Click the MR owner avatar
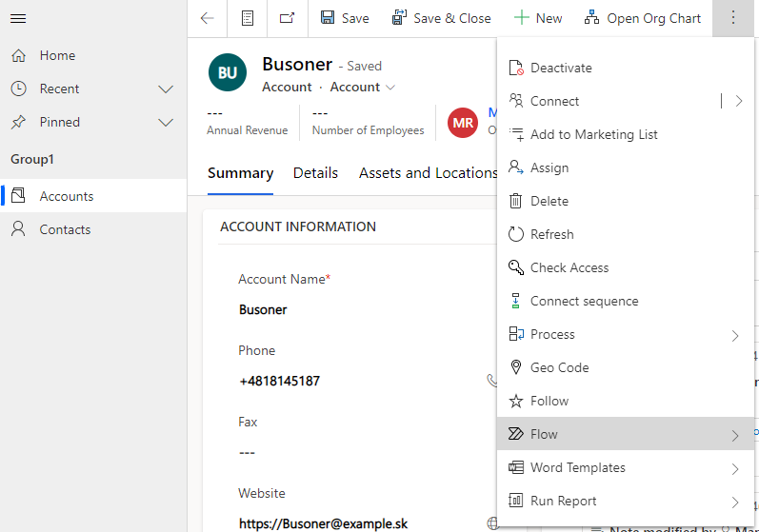 coord(463,123)
